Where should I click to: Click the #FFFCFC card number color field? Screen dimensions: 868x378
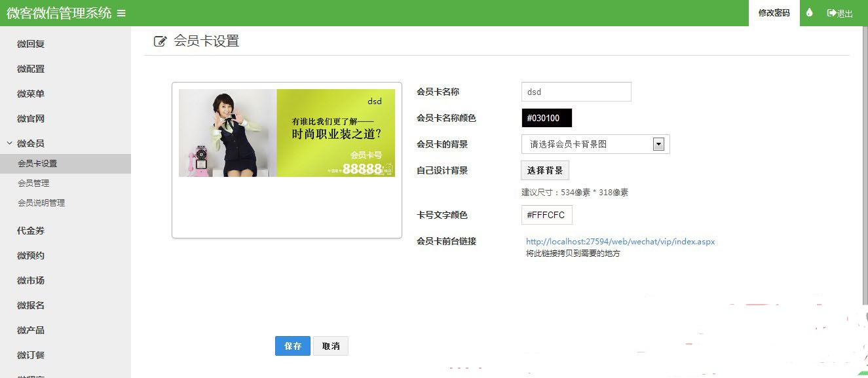pos(546,214)
